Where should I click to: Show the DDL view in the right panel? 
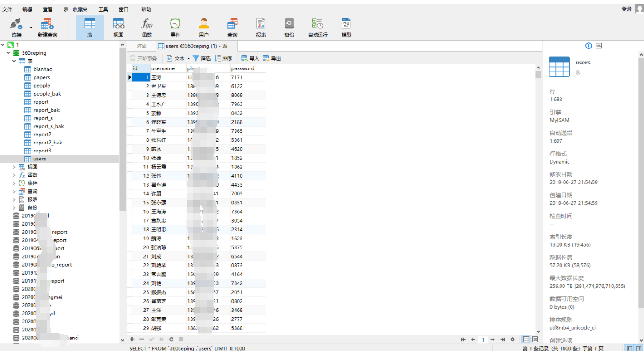(599, 46)
